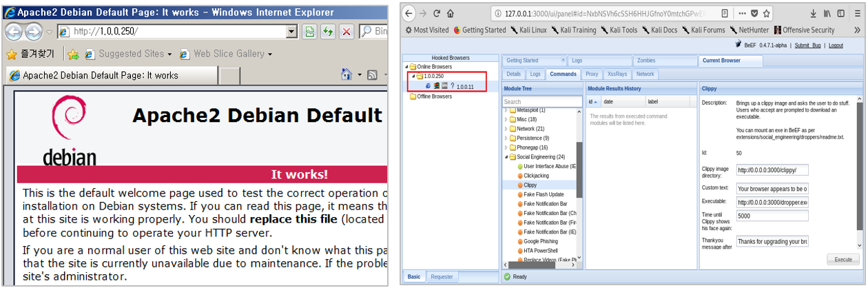This screenshot has height=288, width=868.
Task: Collapse 1.0.0.250 tree node
Action: [x=413, y=76]
